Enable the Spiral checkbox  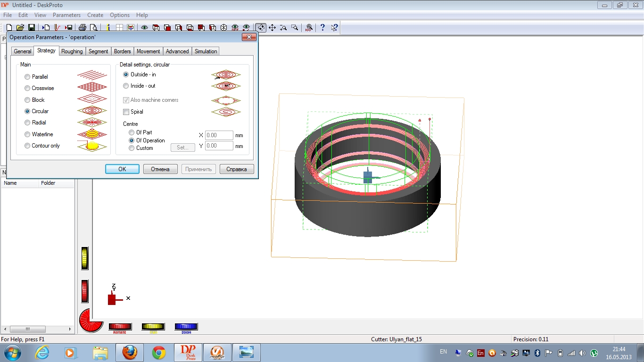click(x=126, y=112)
